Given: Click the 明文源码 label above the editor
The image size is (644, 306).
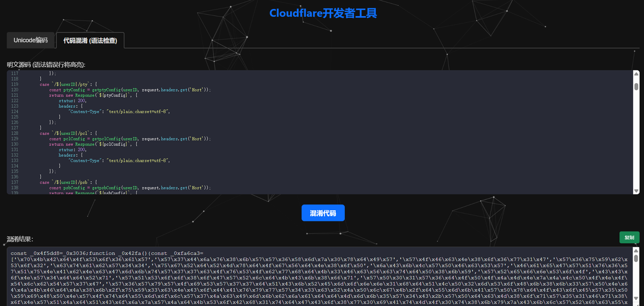Looking at the screenshot, I should pos(46,65).
